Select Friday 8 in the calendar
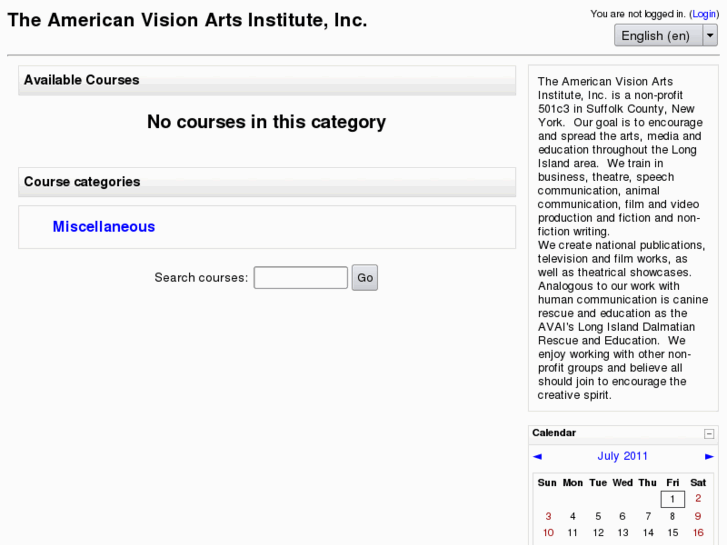This screenshot has height=545, width=727. click(x=672, y=516)
